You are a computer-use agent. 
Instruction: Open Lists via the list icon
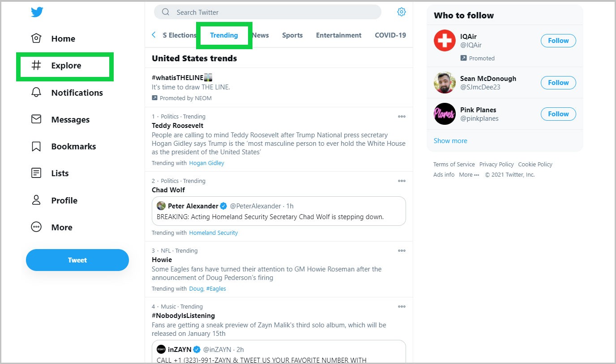click(36, 173)
